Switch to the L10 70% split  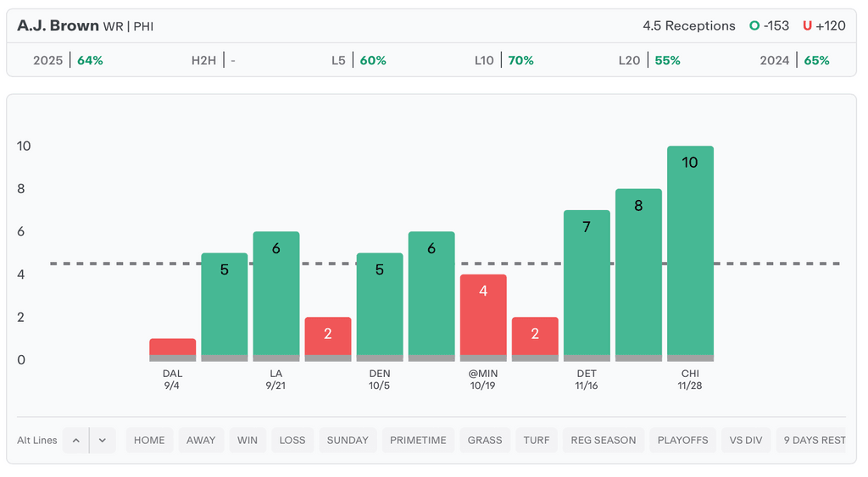(x=504, y=61)
